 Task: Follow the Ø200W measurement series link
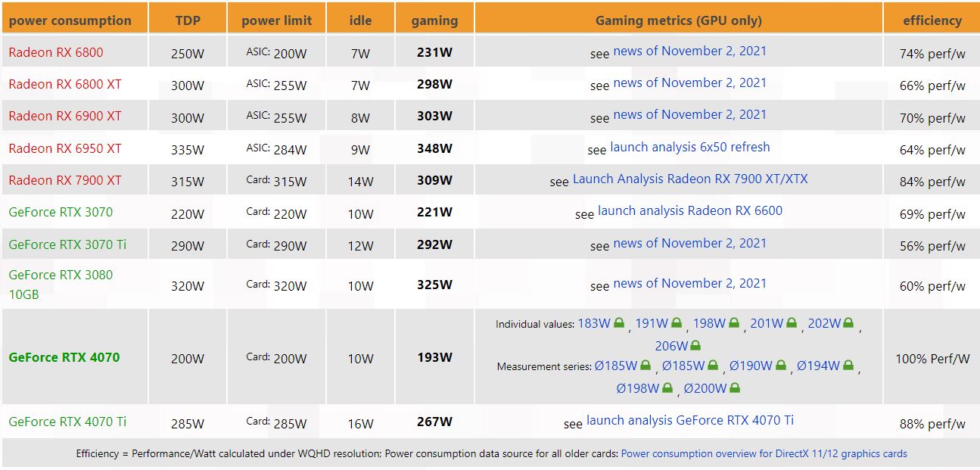point(705,388)
